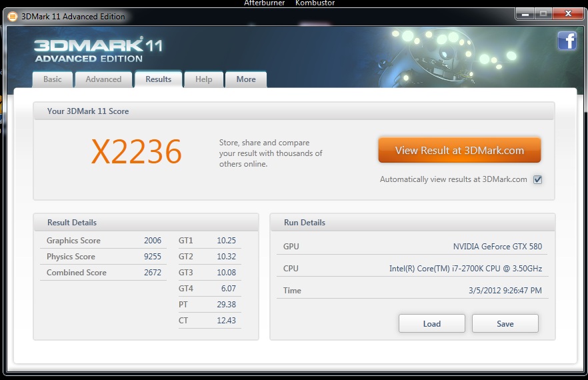Viewport: 588px width, 380px height.
Task: Click the Physics Score label
Action: pos(71,257)
